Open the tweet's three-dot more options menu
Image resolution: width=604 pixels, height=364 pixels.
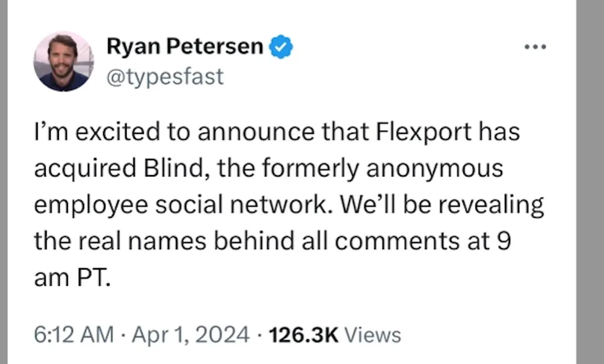[535, 47]
